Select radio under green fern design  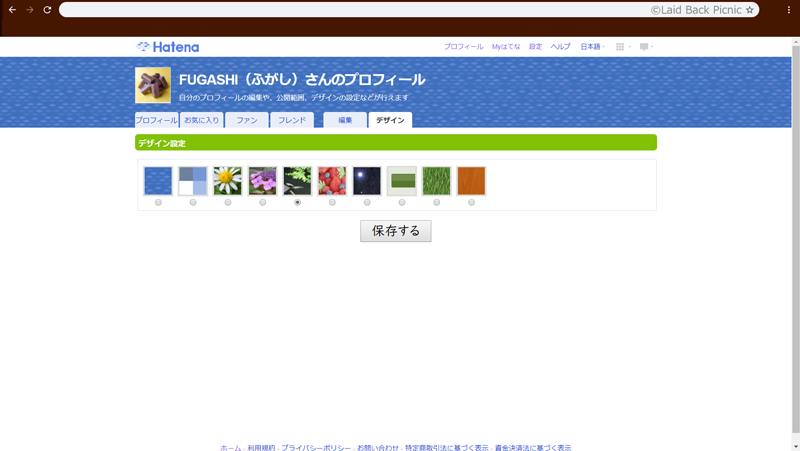297,203
